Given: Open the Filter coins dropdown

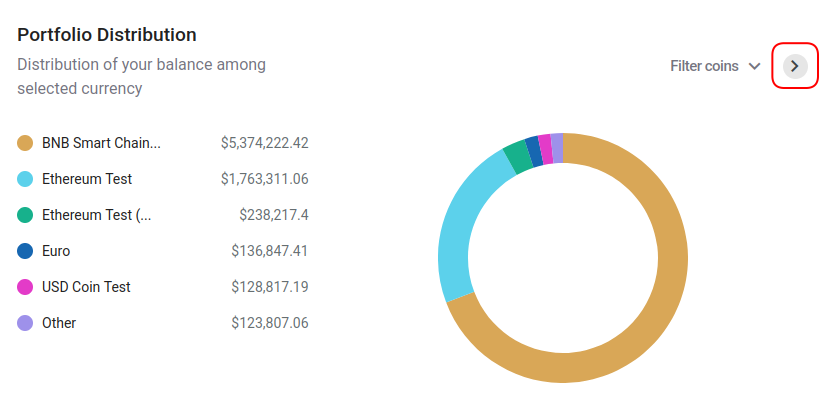Looking at the screenshot, I should pos(715,66).
